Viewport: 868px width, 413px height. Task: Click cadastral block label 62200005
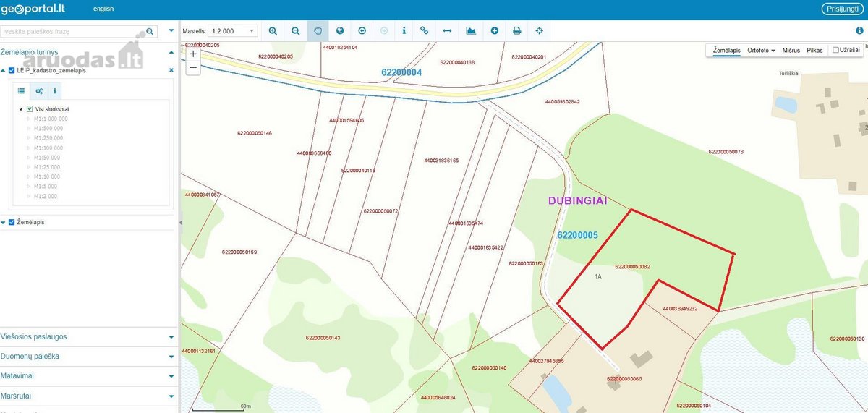pyautogui.click(x=577, y=235)
